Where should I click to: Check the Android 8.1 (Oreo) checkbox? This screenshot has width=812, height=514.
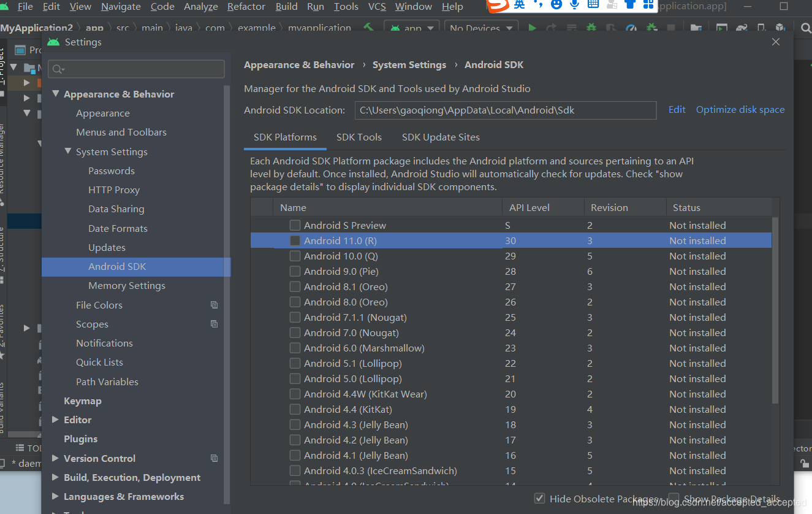[x=295, y=286]
